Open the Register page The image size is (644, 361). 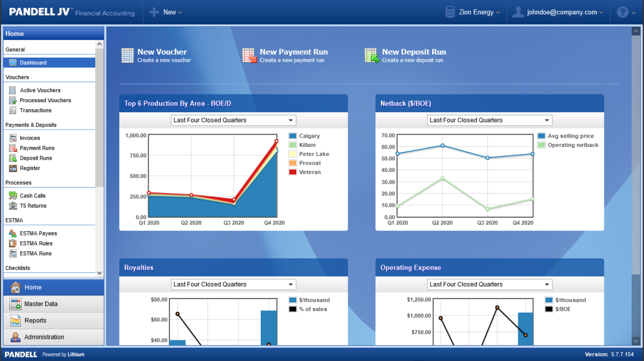[x=30, y=168]
